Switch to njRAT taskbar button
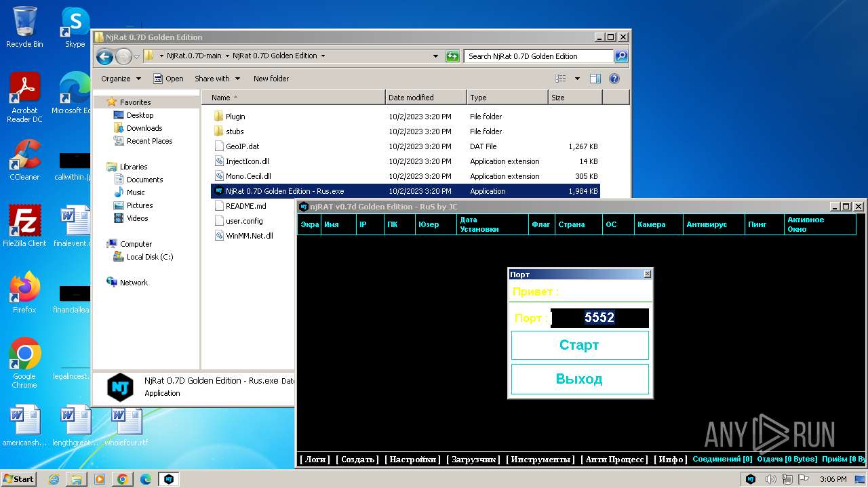This screenshot has height=488, width=868. [x=169, y=479]
